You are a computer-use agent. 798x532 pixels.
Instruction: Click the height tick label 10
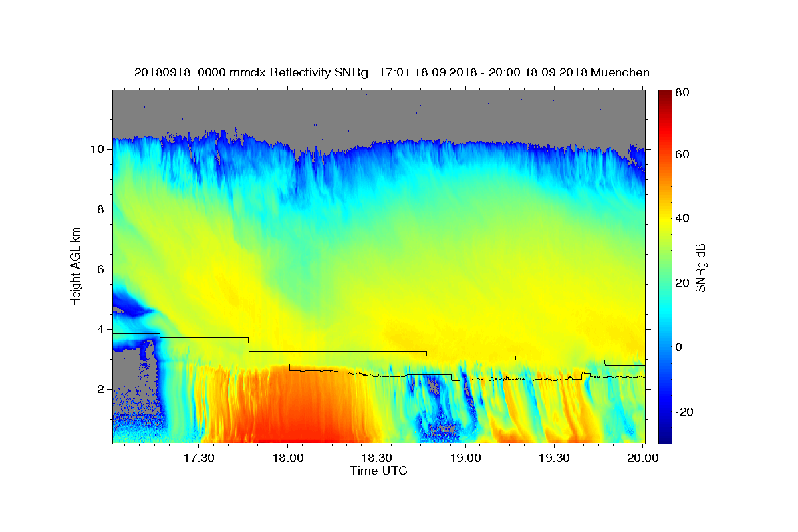point(98,149)
